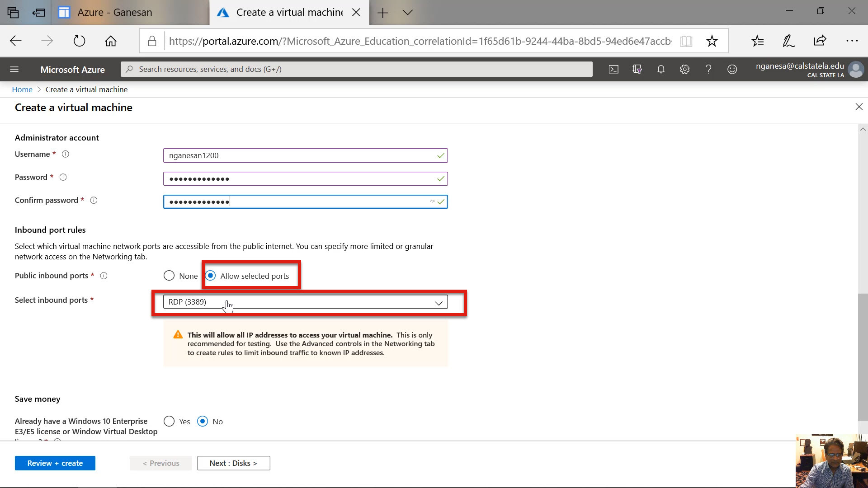868x488 pixels.
Task: Expand the Select inbound ports dropdown
Action: point(305,302)
